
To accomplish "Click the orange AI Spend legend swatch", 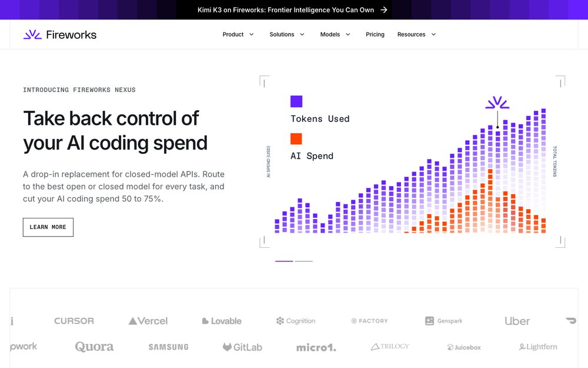I will [x=296, y=138].
